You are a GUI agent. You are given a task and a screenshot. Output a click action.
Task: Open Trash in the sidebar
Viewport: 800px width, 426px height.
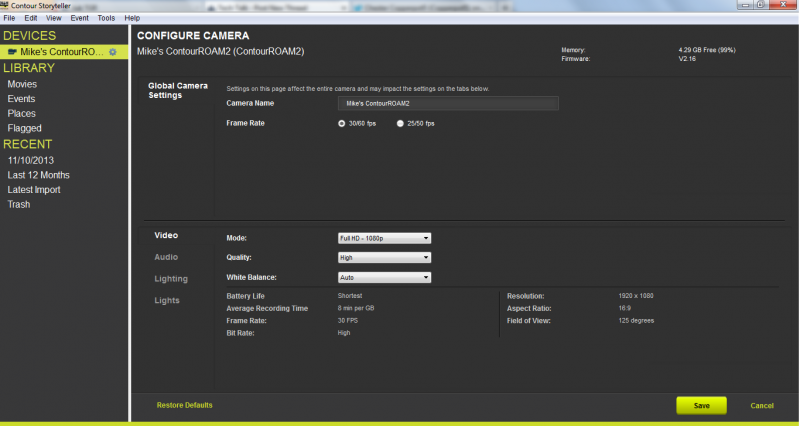coord(18,205)
